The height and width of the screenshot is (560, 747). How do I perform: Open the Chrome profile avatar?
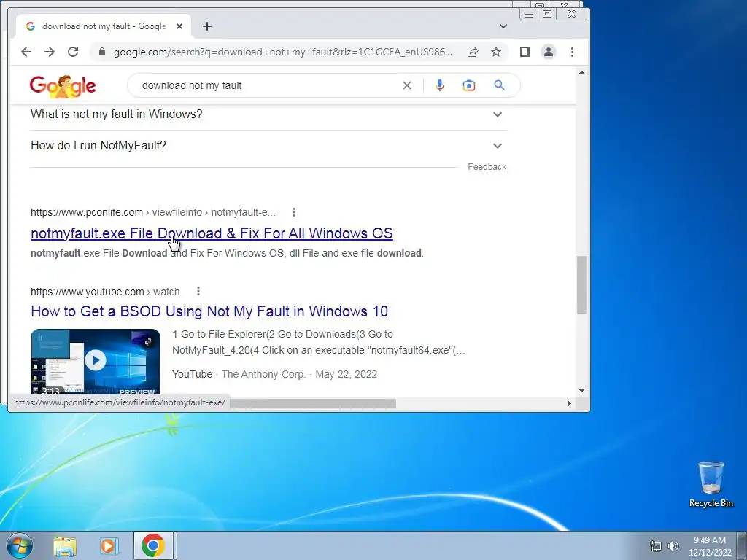coord(549,52)
